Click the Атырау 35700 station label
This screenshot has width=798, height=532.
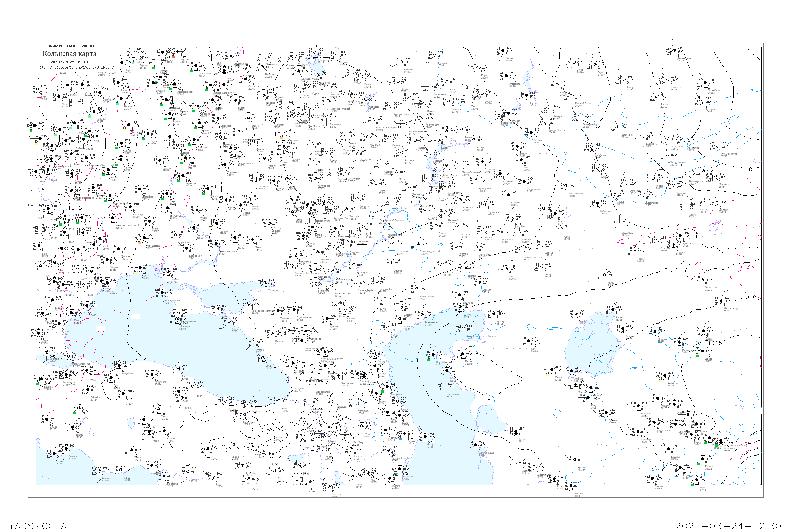click(467, 316)
